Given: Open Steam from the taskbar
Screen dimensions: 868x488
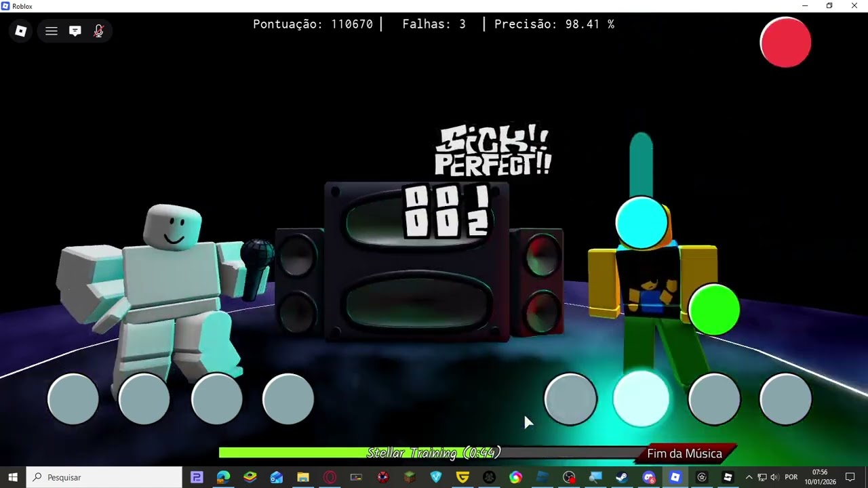Looking at the screenshot, I should coord(622,477).
